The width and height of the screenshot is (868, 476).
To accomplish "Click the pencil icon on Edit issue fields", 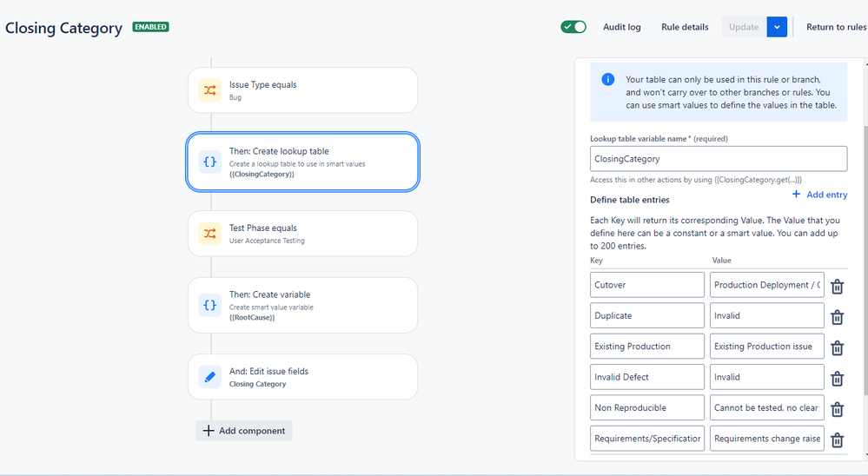I will pyautogui.click(x=209, y=377).
